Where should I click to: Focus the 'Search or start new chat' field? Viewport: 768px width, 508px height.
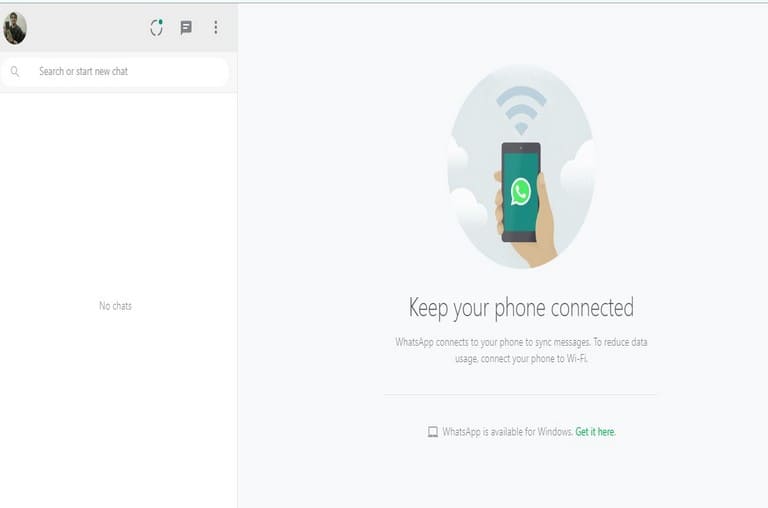tap(115, 72)
